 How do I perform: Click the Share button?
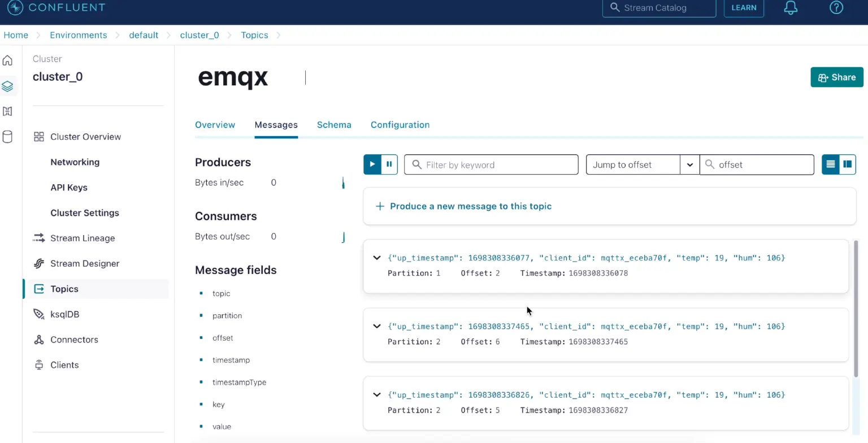click(836, 77)
